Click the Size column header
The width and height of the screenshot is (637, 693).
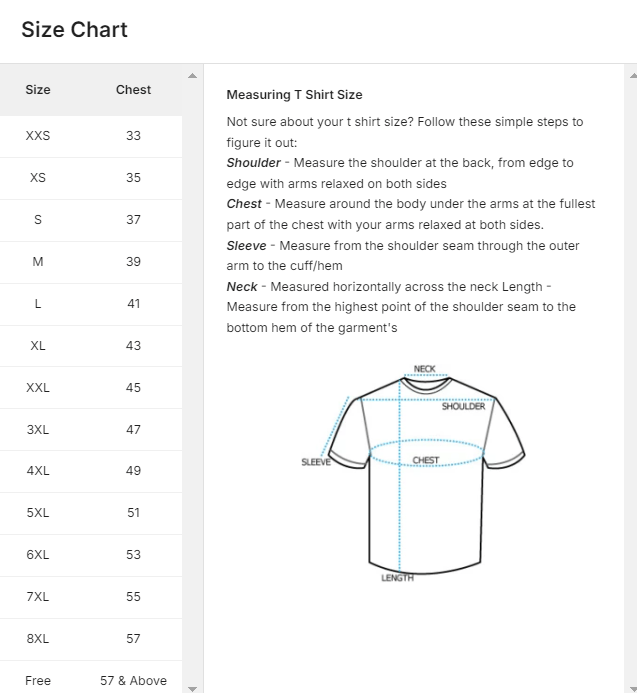(x=38, y=90)
